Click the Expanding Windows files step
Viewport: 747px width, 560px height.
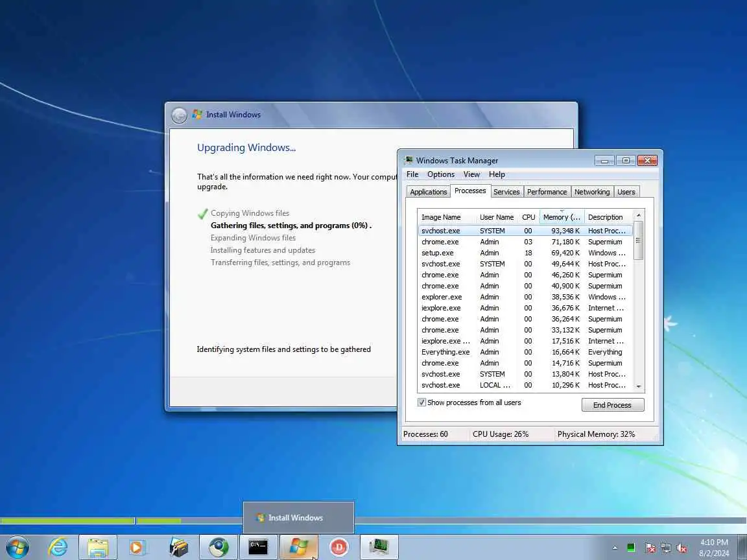(x=253, y=238)
